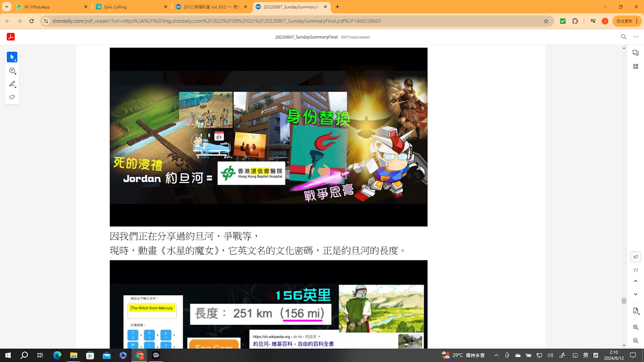The height and width of the screenshot is (362, 644).
Task: Launch Microsoft Edge from the taskbar
Action: coord(57,355)
